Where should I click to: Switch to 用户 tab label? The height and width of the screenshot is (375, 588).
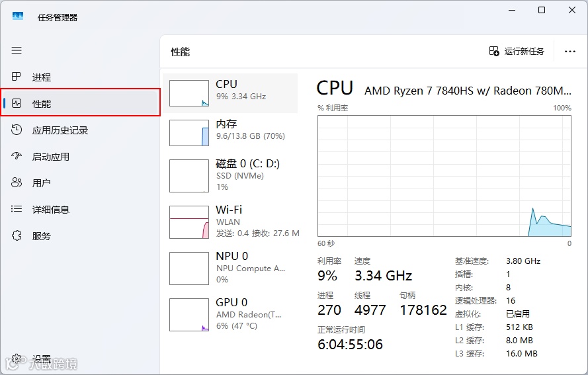(41, 183)
